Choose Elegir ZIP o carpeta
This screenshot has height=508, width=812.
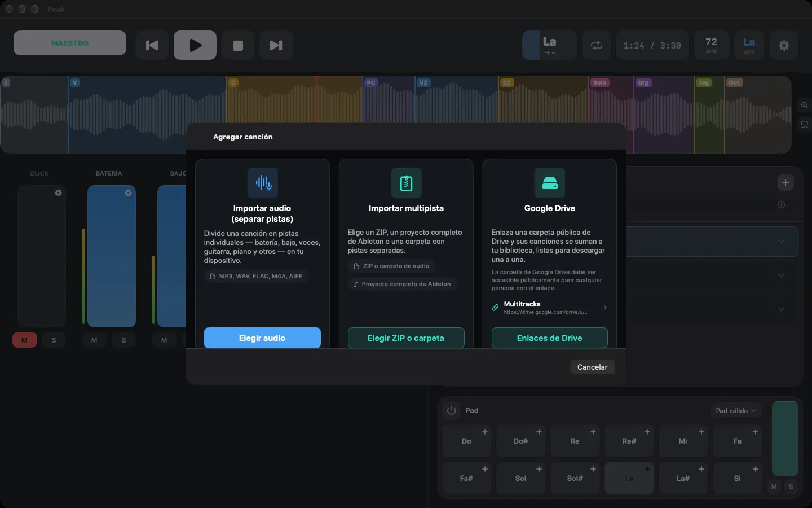click(406, 338)
